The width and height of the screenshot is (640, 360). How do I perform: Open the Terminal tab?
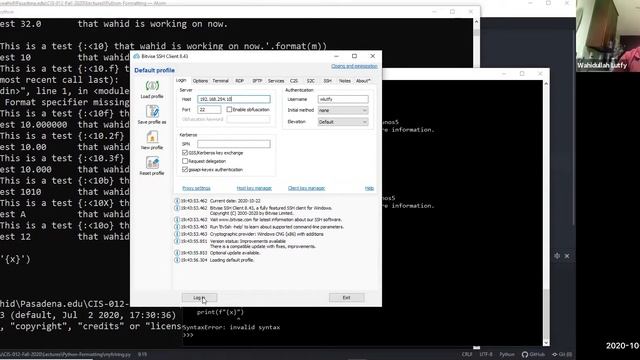(220, 81)
